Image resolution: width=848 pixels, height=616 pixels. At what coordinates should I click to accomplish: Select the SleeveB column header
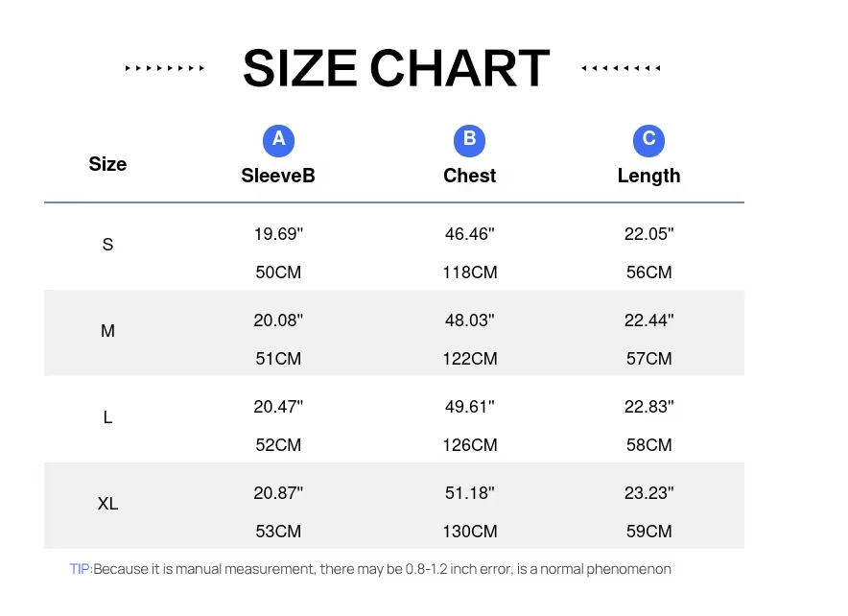point(278,176)
